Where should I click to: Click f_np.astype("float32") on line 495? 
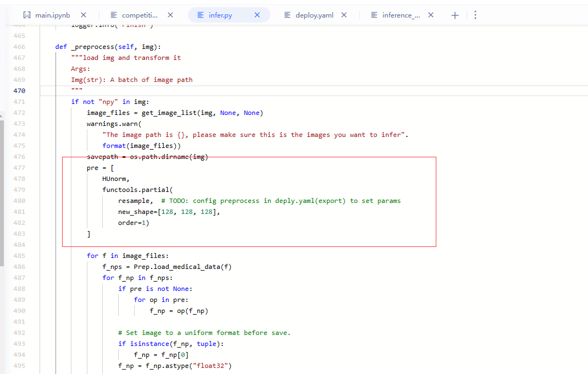tap(188, 366)
